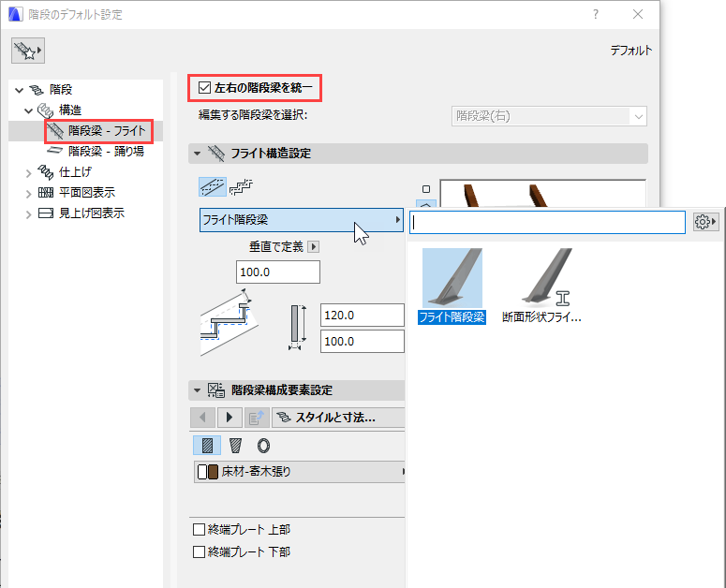The height and width of the screenshot is (588, 726).
Task: Choose the 断面形状フライ... thumbnail
Action: 541,286
